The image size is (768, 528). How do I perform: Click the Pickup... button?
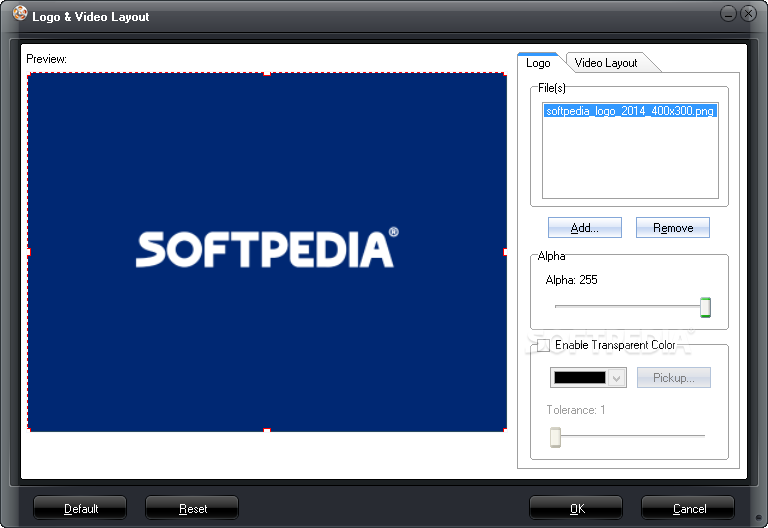673,378
